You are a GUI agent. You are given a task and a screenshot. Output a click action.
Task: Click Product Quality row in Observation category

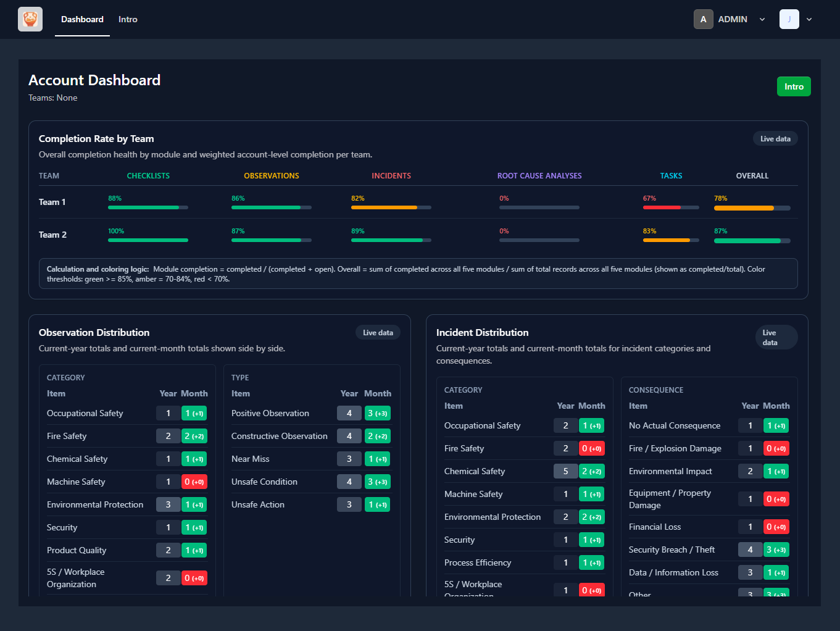click(127, 550)
